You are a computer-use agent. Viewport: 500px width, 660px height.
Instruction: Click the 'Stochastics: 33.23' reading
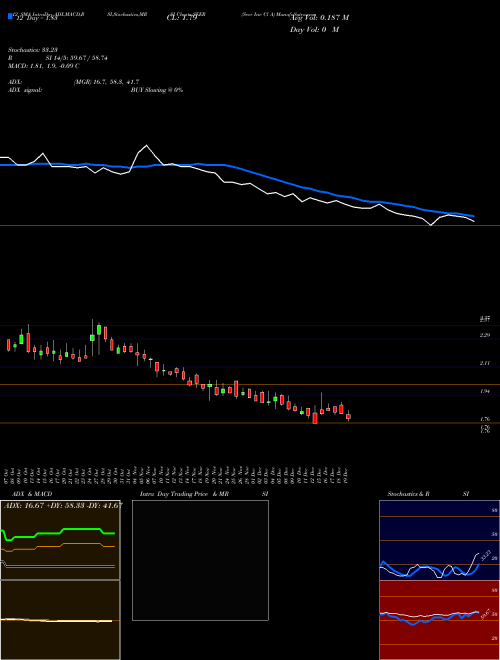[32, 50]
